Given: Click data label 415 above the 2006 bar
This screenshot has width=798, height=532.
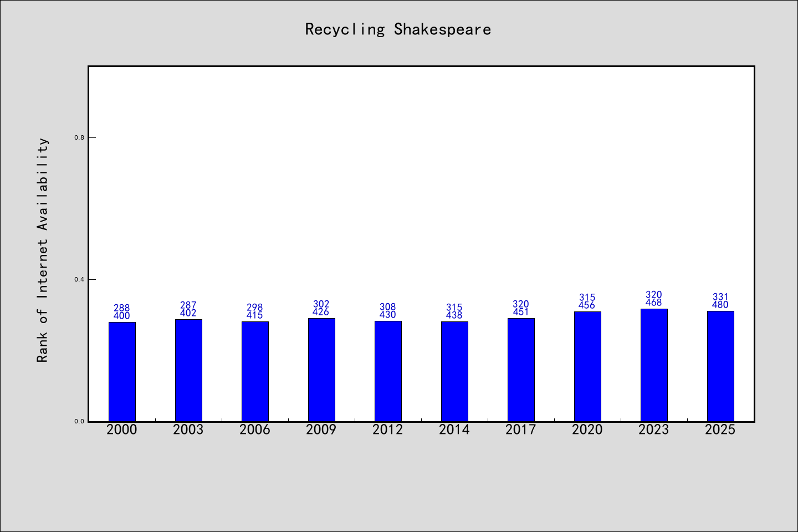Looking at the screenshot, I should click(x=255, y=315).
